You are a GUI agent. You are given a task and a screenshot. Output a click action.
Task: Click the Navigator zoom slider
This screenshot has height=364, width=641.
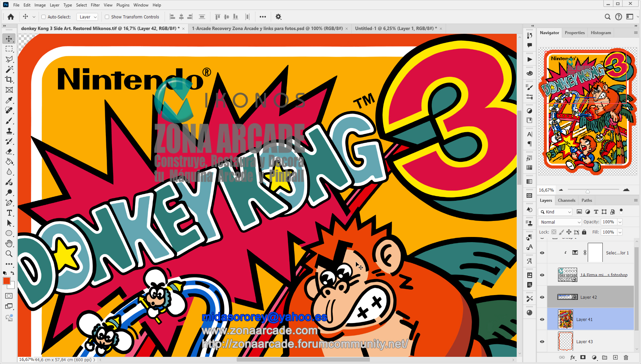click(x=593, y=190)
